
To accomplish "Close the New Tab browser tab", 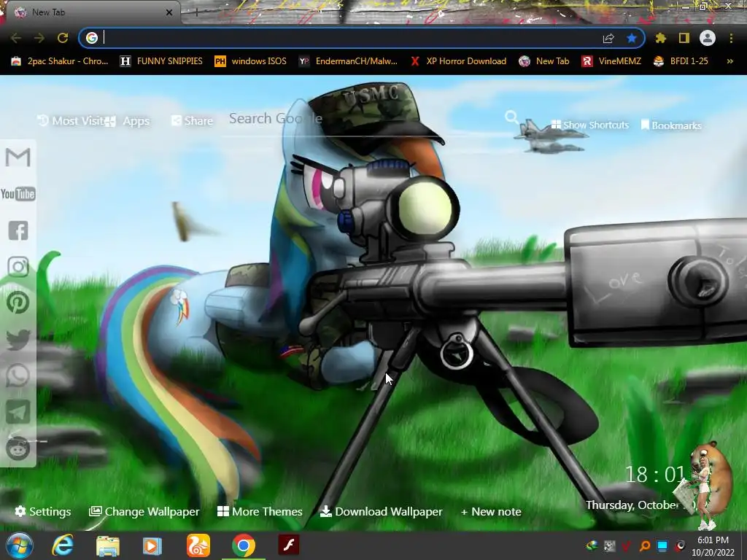I will point(169,12).
